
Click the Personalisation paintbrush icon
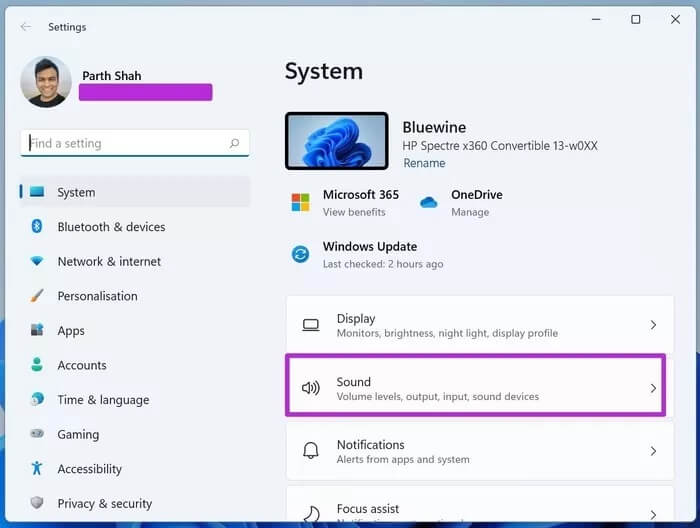37,295
